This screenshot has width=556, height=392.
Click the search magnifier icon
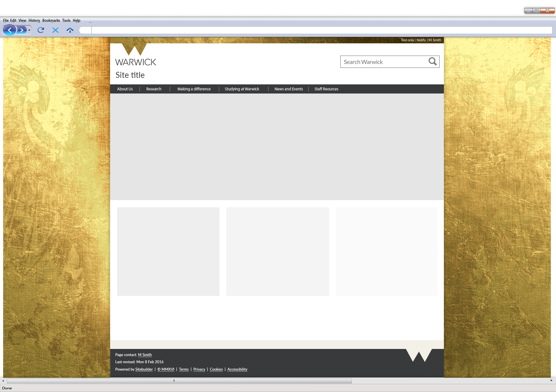432,62
